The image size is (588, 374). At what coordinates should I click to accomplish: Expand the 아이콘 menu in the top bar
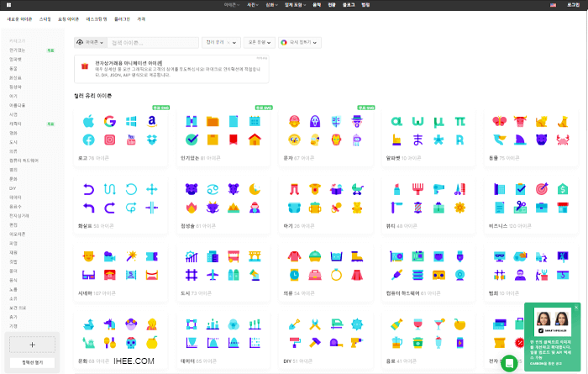231,5
